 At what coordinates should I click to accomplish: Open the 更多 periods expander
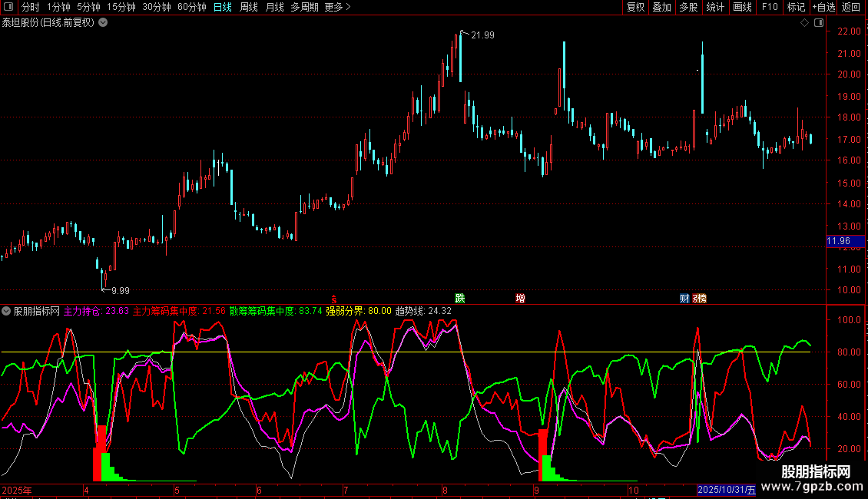[x=337, y=8]
